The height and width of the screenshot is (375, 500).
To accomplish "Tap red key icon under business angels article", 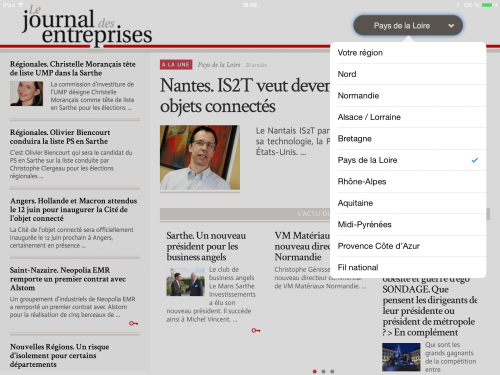I will click(x=256, y=330).
